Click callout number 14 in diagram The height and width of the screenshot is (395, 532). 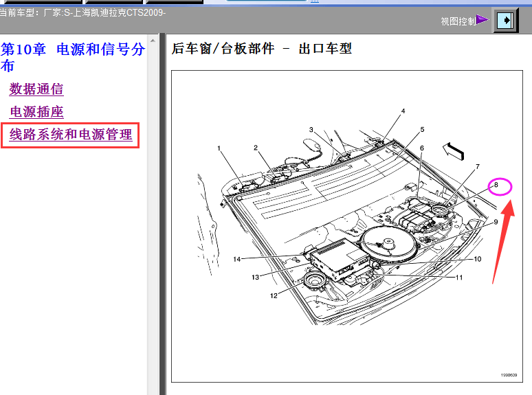pos(237,259)
